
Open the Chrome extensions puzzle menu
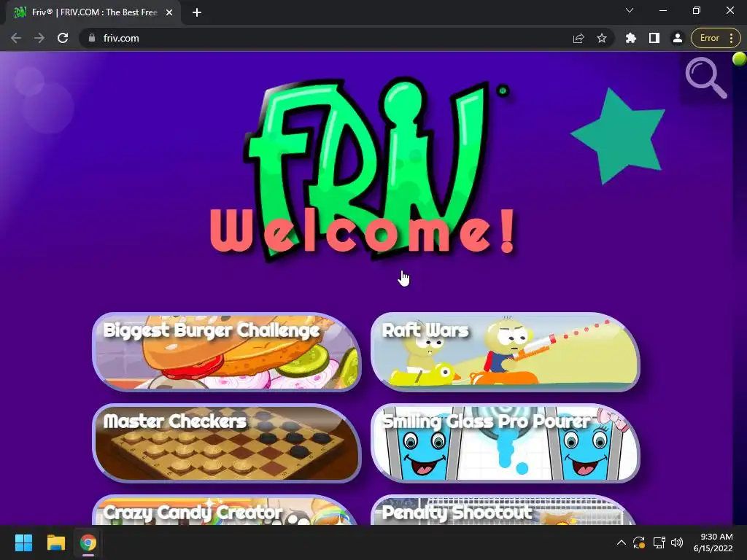click(631, 38)
